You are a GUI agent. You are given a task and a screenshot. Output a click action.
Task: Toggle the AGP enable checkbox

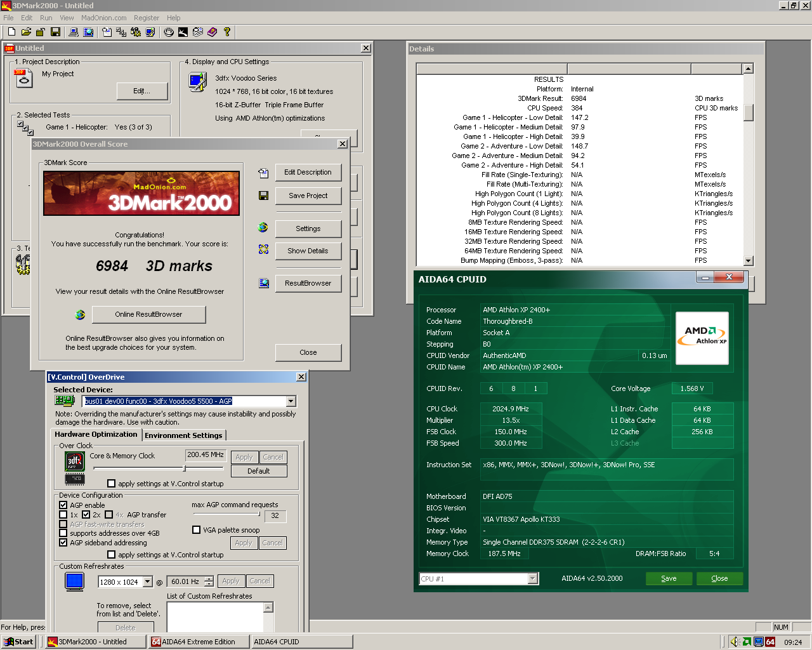click(x=63, y=505)
